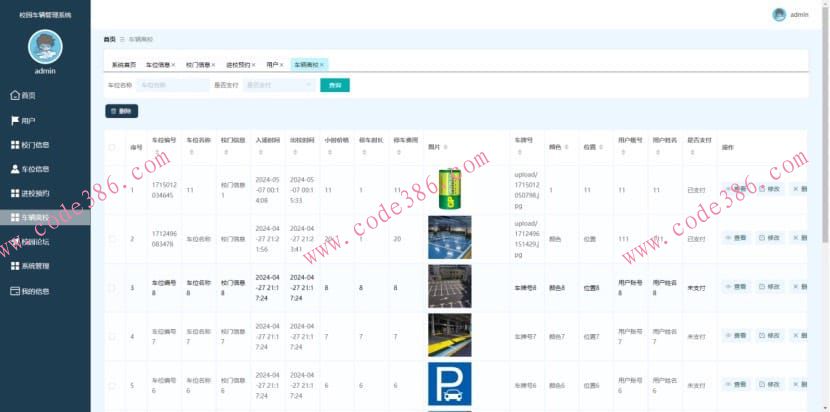Close the 校门信息 tab with its x
Screen dimensions: 830x412
pos(213,65)
